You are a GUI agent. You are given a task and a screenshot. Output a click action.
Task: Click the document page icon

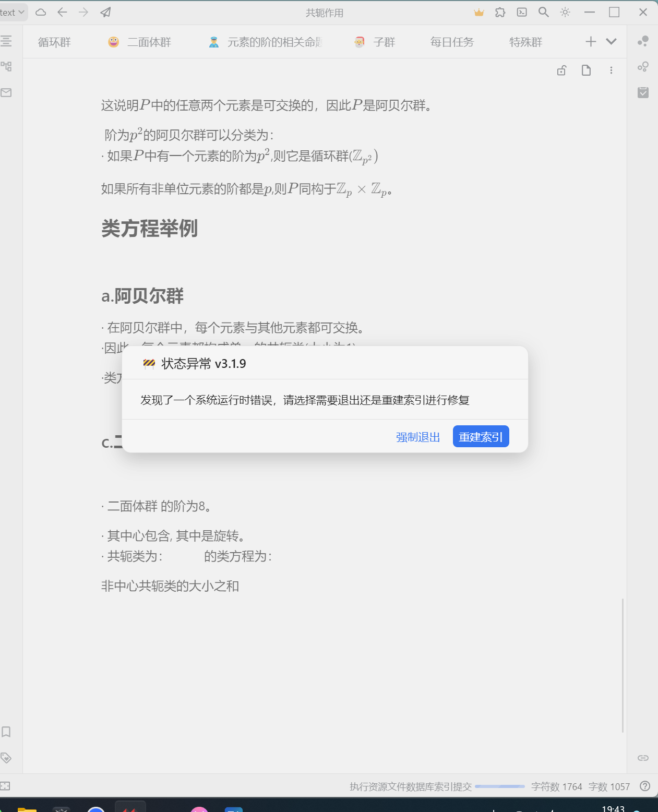pyautogui.click(x=586, y=70)
